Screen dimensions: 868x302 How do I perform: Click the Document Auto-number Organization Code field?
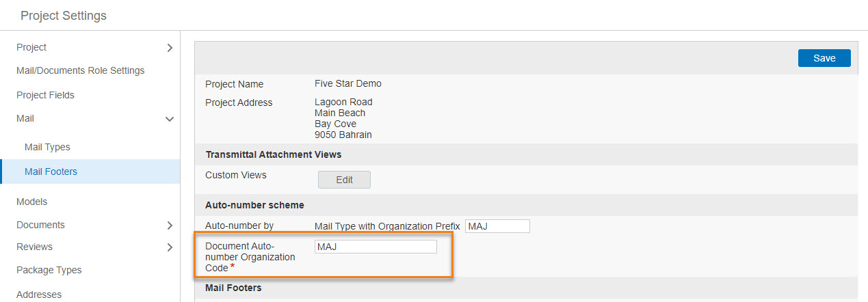click(375, 247)
